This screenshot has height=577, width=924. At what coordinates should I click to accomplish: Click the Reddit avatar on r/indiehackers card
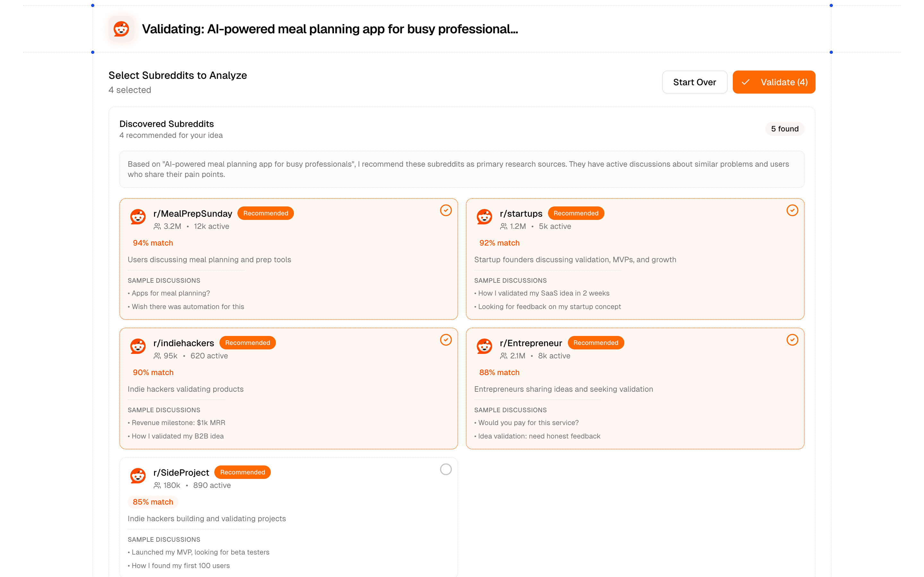coord(138,346)
